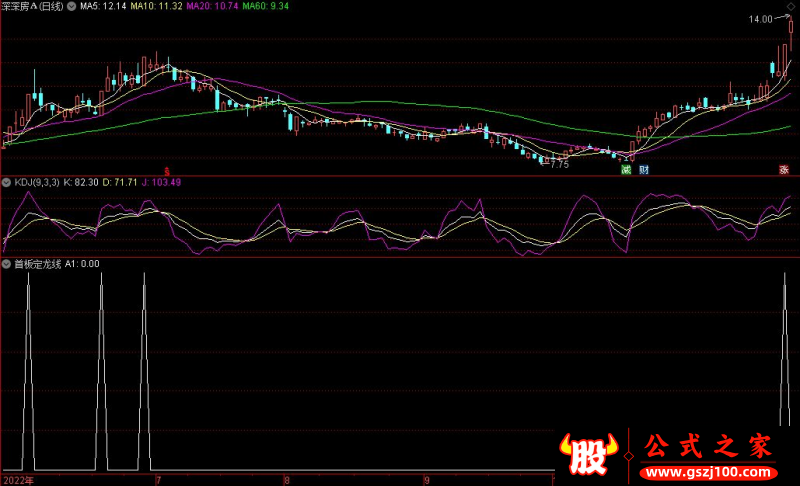Expand the dropdown beside 深深房A (日线) title
800x486 pixels.
click(70, 6)
